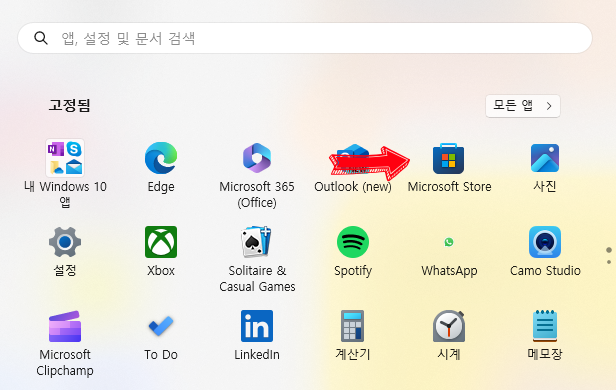The width and height of the screenshot is (616, 390).
Task: Open the 시계 (Clock) app
Action: 449,326
